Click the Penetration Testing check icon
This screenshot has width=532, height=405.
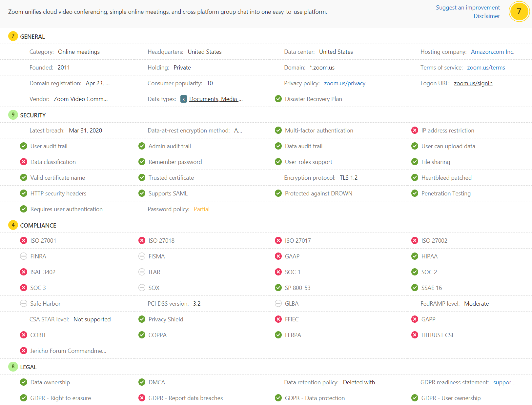coord(415,193)
